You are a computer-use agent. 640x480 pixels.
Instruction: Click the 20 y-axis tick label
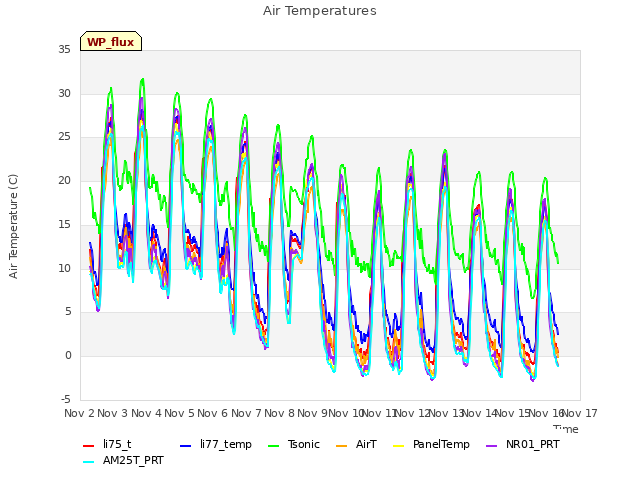coord(64,180)
